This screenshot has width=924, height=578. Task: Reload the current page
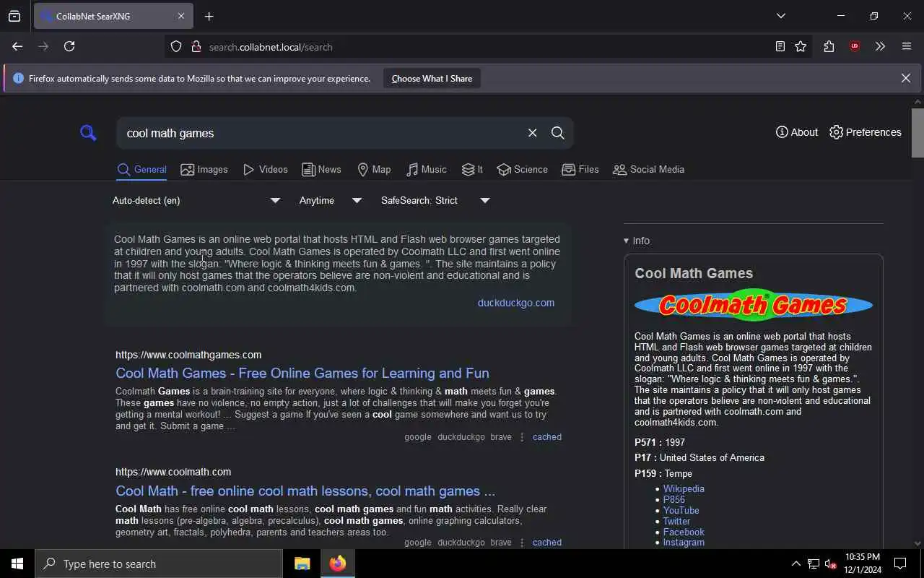coord(69,46)
